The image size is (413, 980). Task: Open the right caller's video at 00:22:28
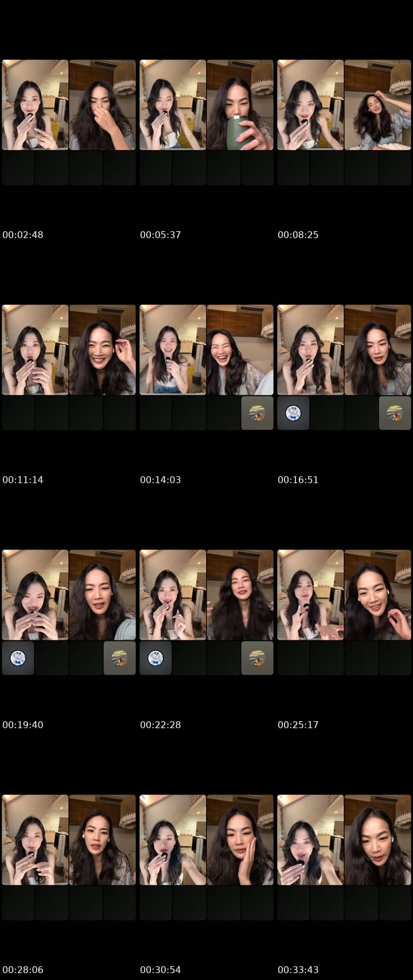[x=240, y=595]
